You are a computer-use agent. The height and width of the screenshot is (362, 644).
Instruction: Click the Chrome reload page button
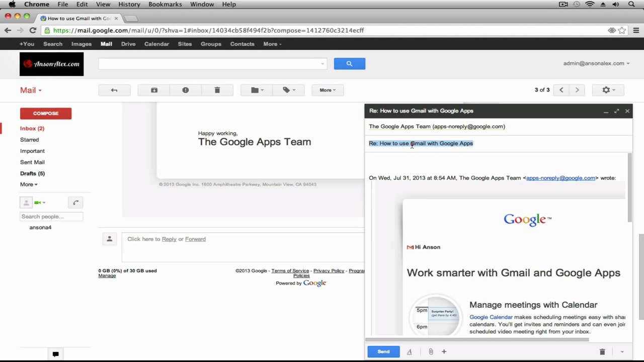click(33, 30)
